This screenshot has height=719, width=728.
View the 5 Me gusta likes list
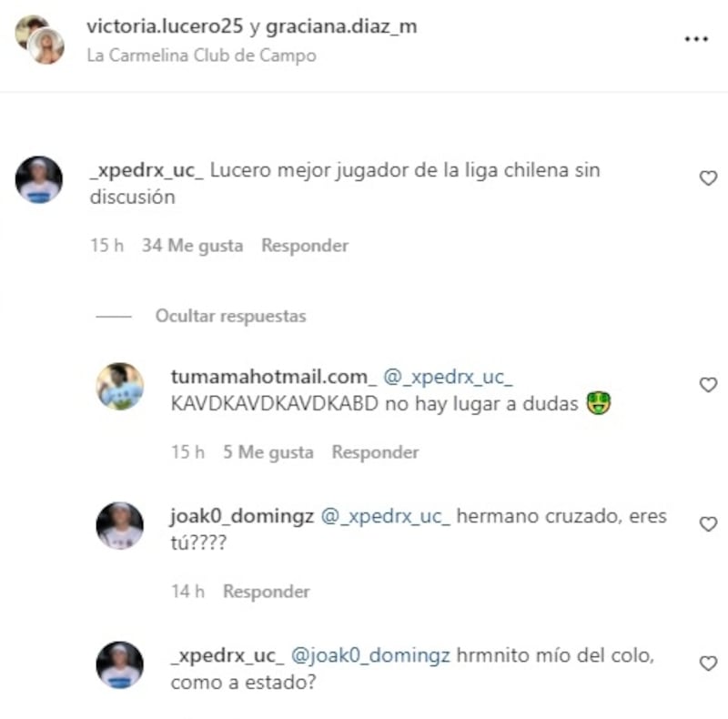pos(268,452)
